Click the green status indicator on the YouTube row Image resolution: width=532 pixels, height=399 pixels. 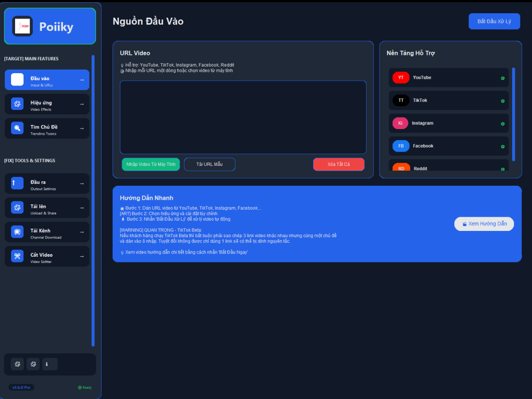click(503, 78)
